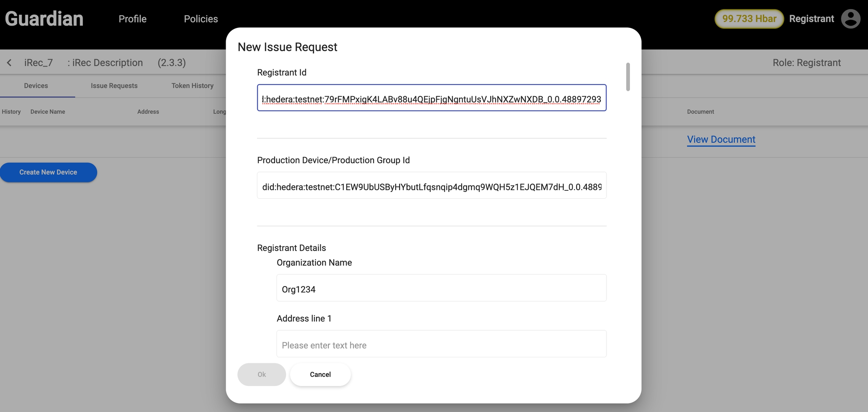Click the Cancel button in dialog
Viewport: 868px width, 412px height.
click(320, 374)
